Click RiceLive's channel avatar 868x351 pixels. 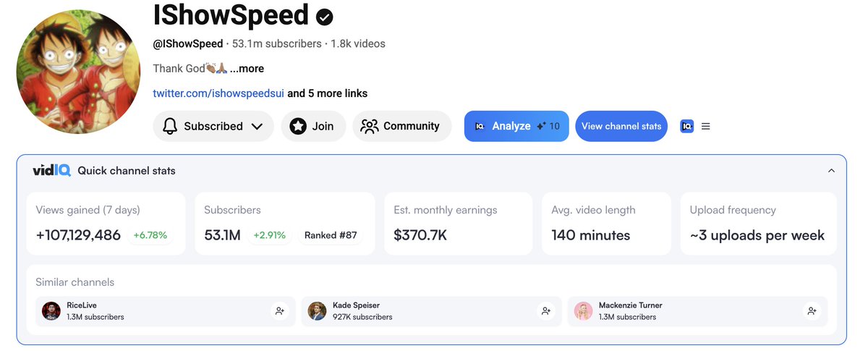tap(51, 311)
